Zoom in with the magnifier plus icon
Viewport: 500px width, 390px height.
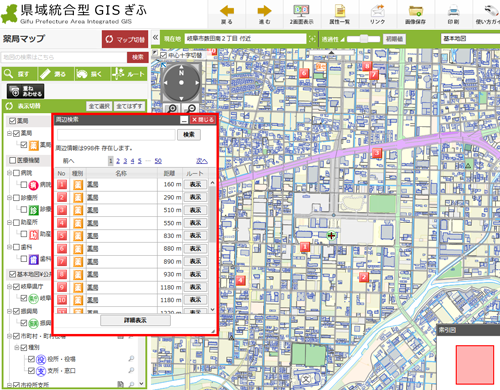[x=172, y=108]
